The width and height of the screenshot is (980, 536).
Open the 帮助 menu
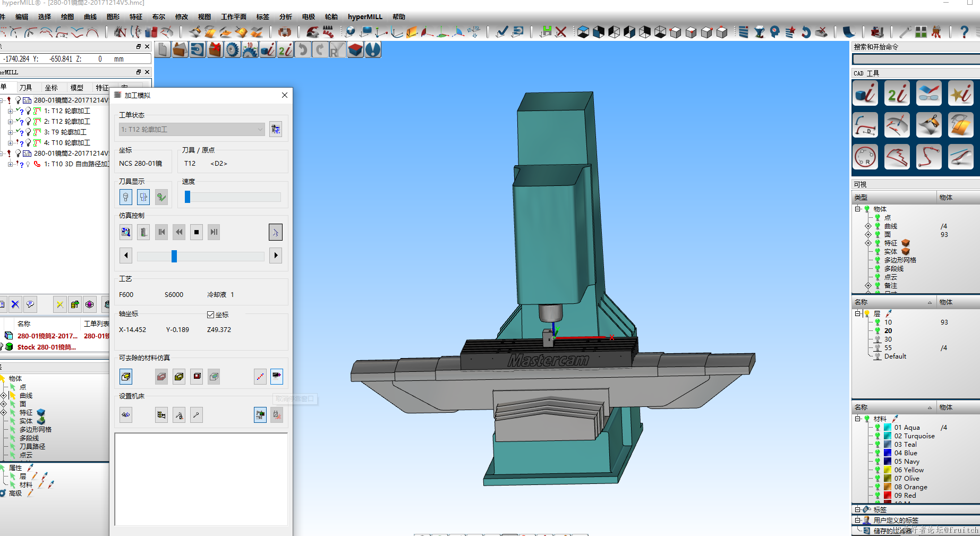tap(399, 17)
